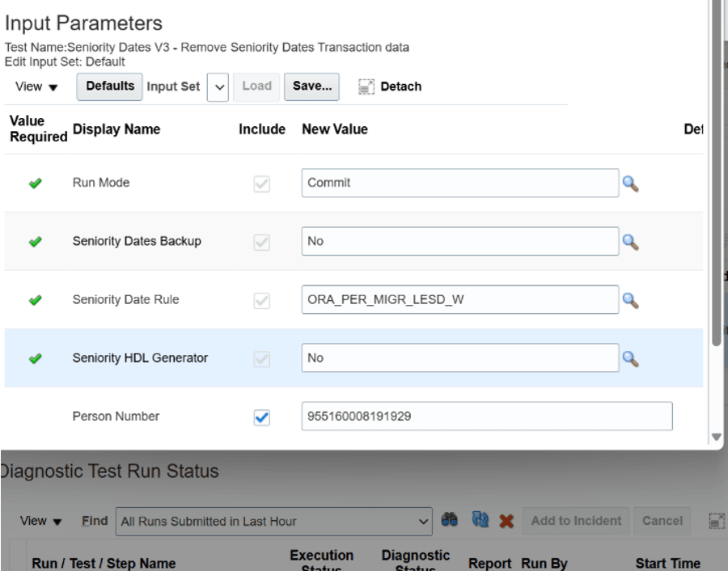Click the Load button
Image resolution: width=728 pixels, height=571 pixels.
tap(256, 87)
